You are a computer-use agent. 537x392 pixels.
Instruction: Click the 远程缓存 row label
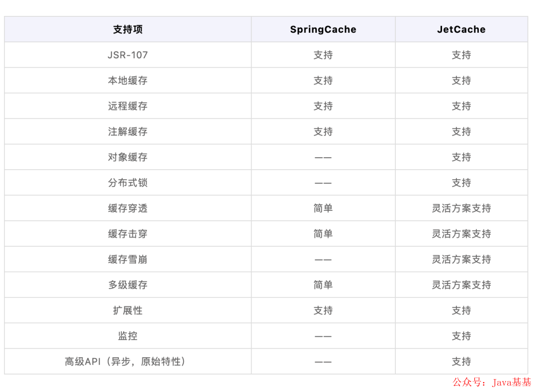pos(128,106)
